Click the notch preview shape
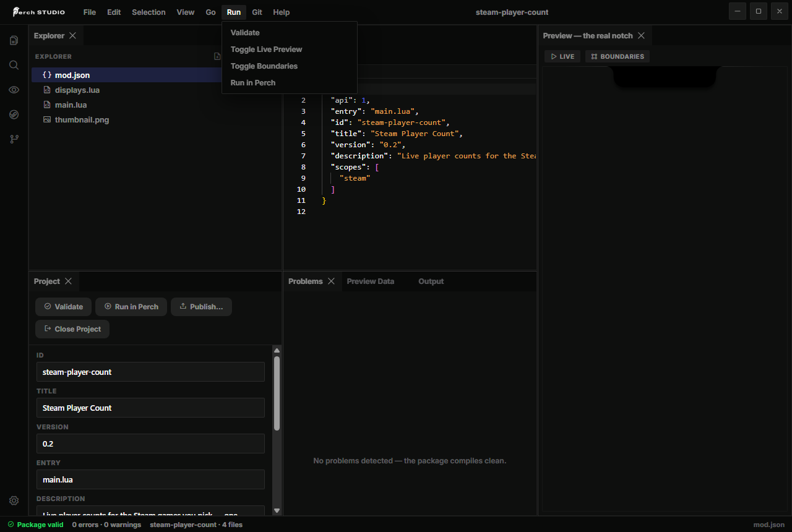This screenshot has height=532, width=792. (665, 77)
